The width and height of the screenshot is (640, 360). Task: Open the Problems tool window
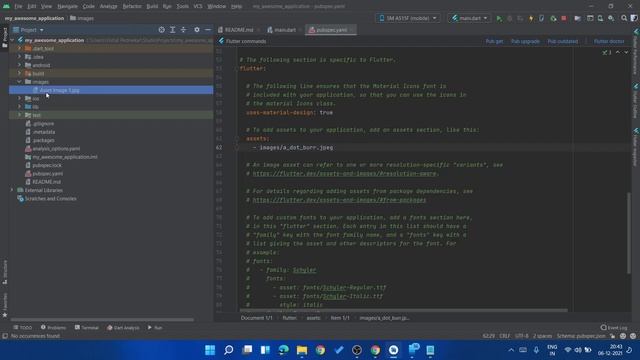tap(53, 327)
